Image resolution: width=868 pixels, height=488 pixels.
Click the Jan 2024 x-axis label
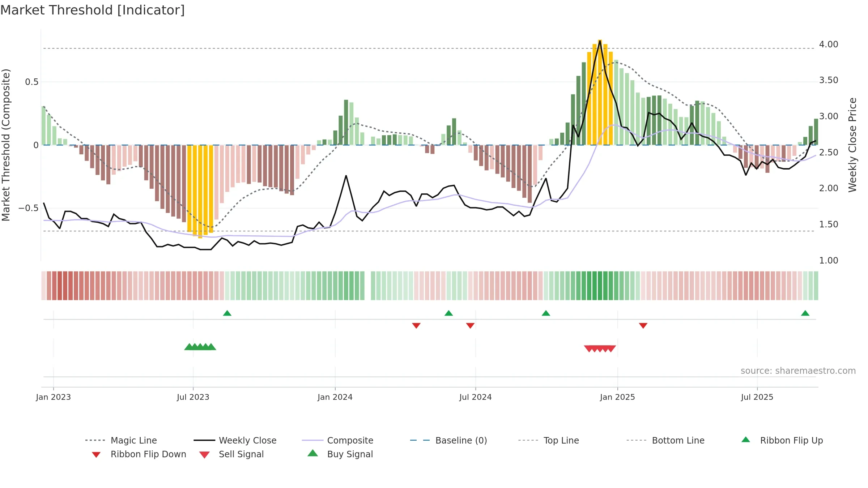(x=335, y=397)
